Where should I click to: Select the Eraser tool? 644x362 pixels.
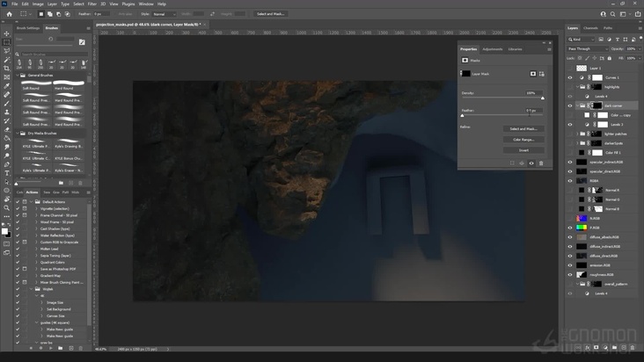(x=6, y=129)
